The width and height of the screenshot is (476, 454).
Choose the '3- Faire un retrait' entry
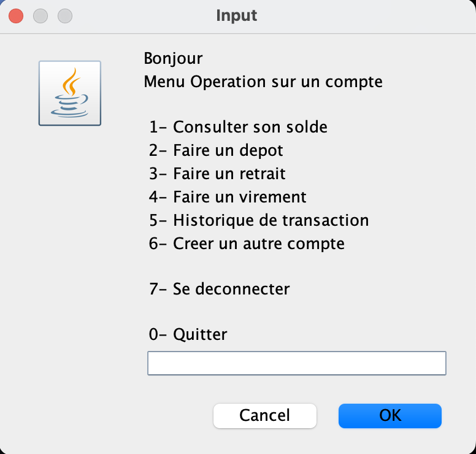217,174
